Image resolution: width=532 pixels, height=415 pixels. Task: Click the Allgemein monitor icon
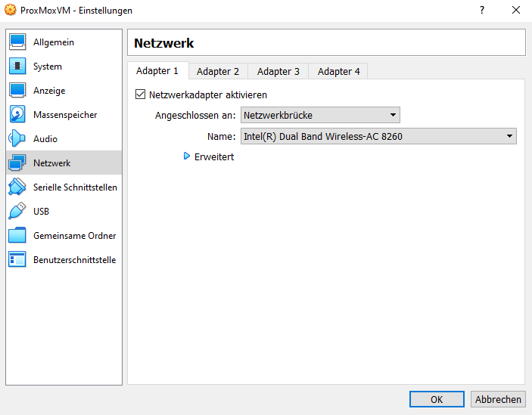[x=17, y=42]
